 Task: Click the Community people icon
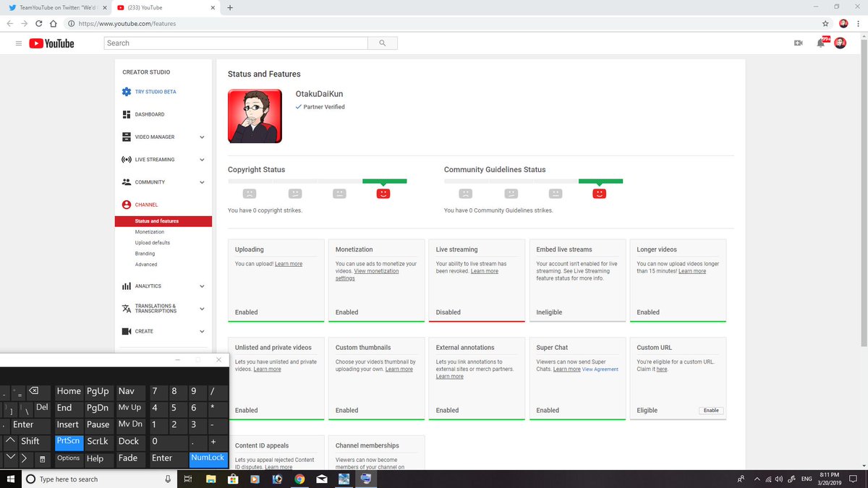coord(127,182)
